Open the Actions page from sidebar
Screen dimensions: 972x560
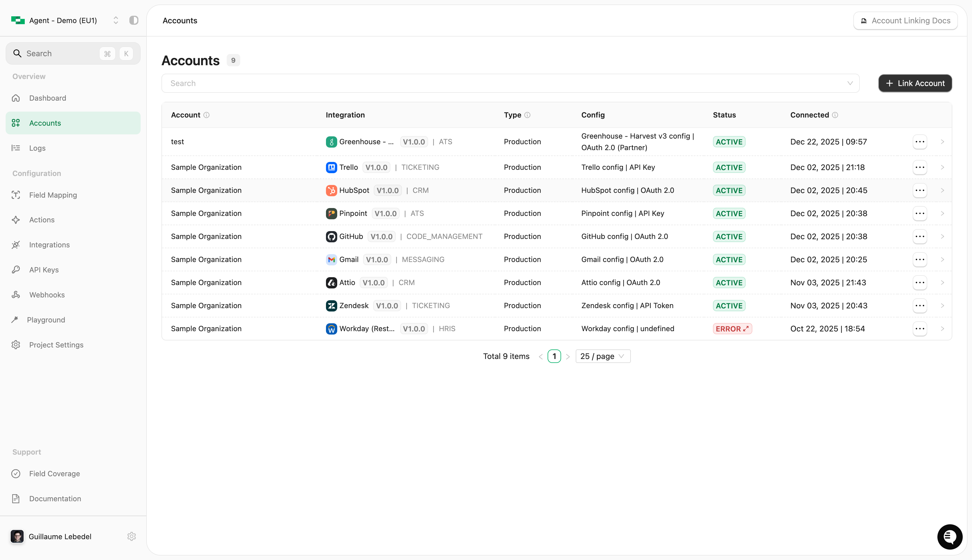point(42,220)
